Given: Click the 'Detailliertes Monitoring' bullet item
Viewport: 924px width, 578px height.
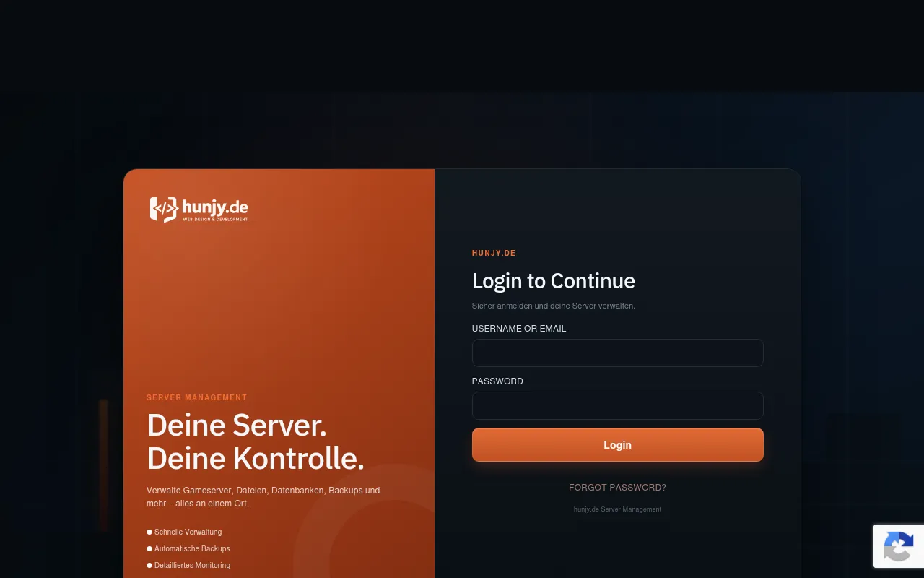Looking at the screenshot, I should tap(188, 566).
